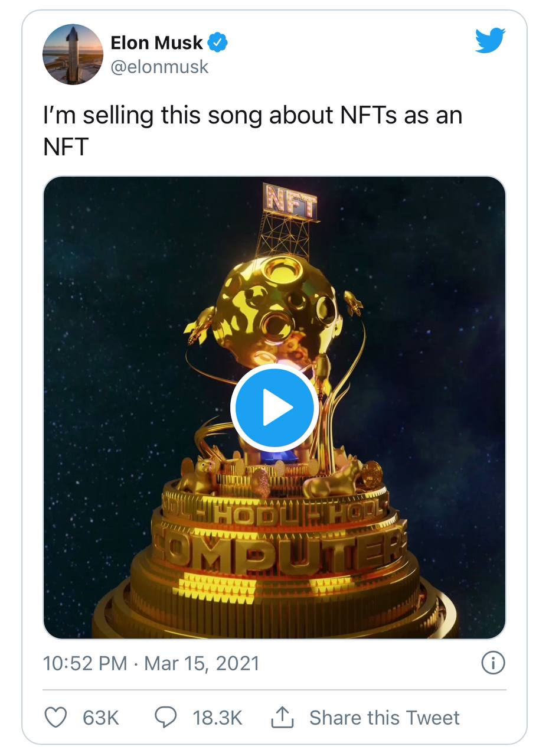Click the NFT billboard sign in video

290,202
